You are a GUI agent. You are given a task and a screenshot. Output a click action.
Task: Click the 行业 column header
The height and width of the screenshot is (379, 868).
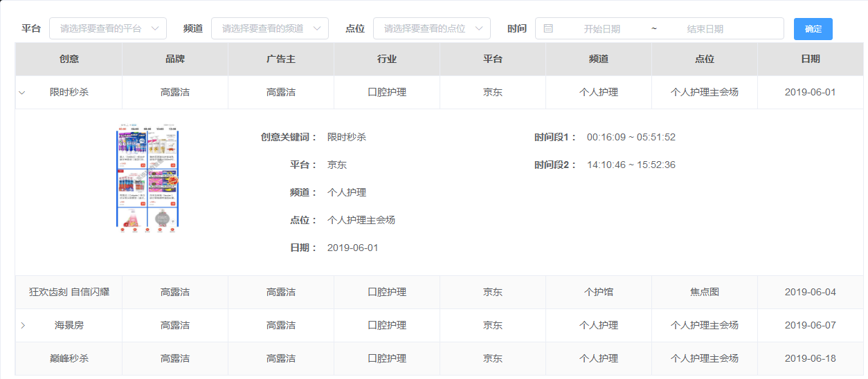point(387,59)
